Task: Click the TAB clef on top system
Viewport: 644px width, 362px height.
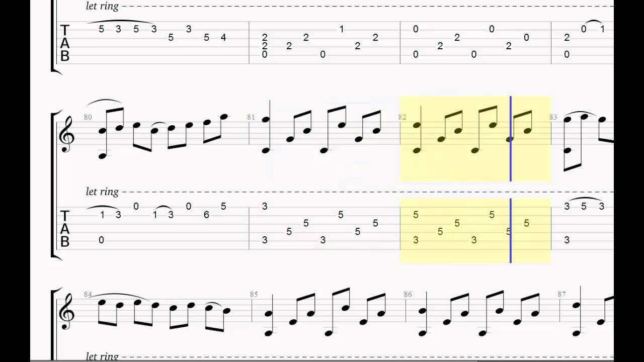Action: pos(64,43)
